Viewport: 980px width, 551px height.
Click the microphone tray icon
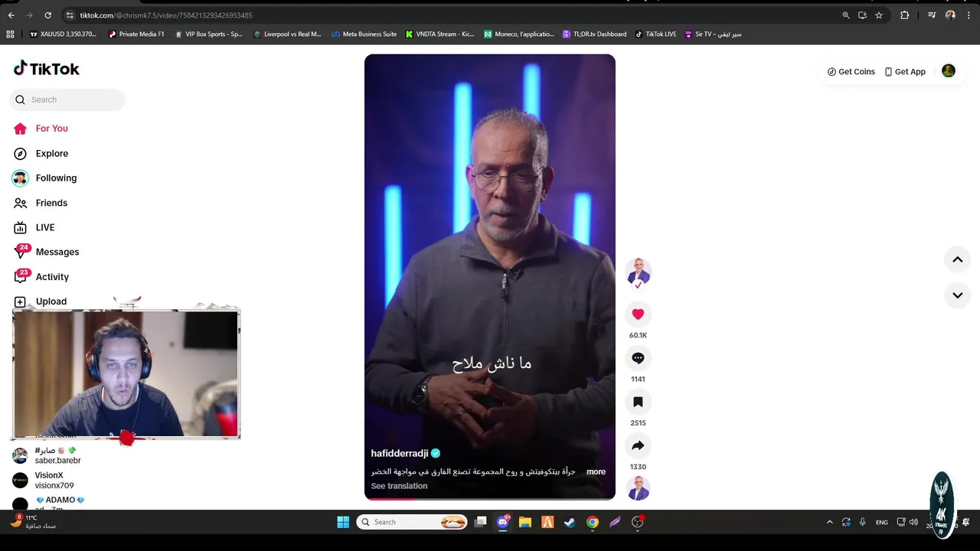pos(862,522)
